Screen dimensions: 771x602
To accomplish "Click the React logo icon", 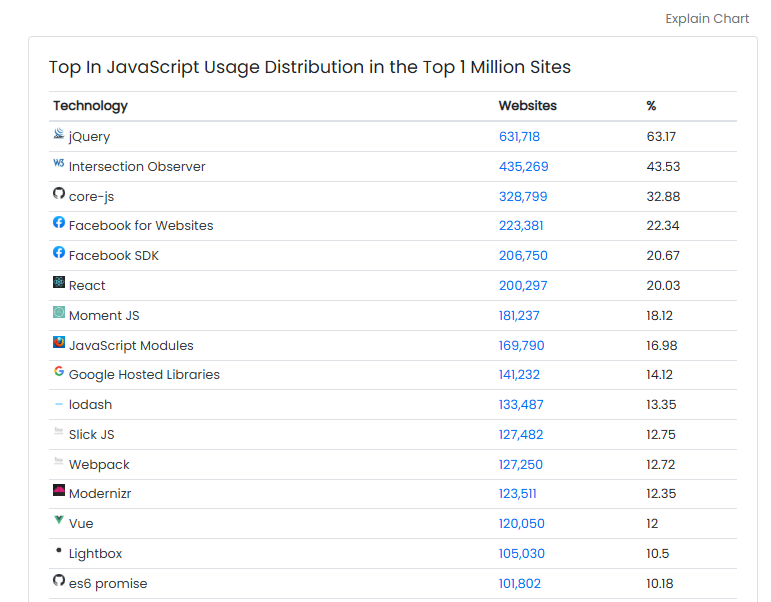I will [x=59, y=282].
